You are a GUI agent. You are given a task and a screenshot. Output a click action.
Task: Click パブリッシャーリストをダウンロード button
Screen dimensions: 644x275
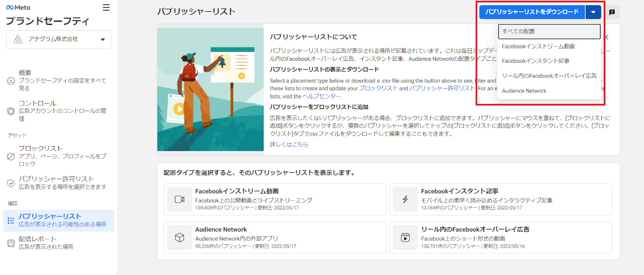click(532, 12)
